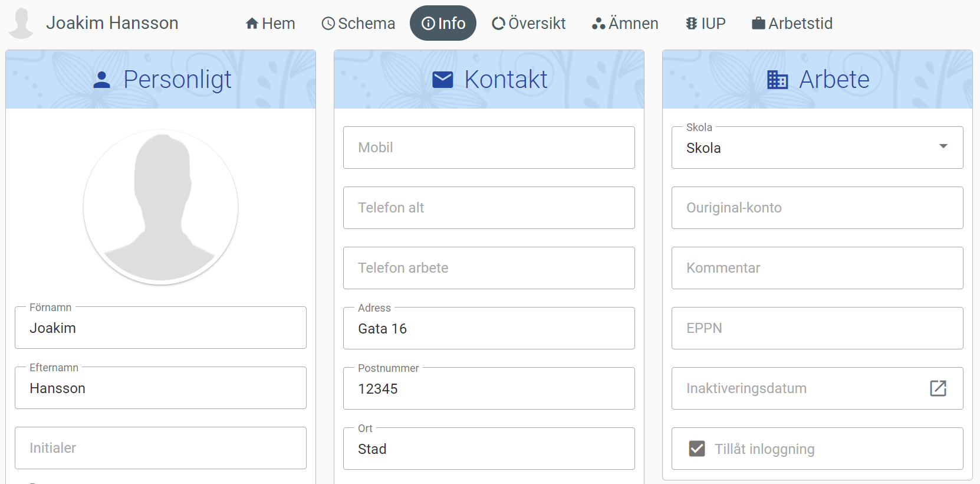Click the info circle icon in the Info tab
Screen dimensions: 980x484
(429, 24)
